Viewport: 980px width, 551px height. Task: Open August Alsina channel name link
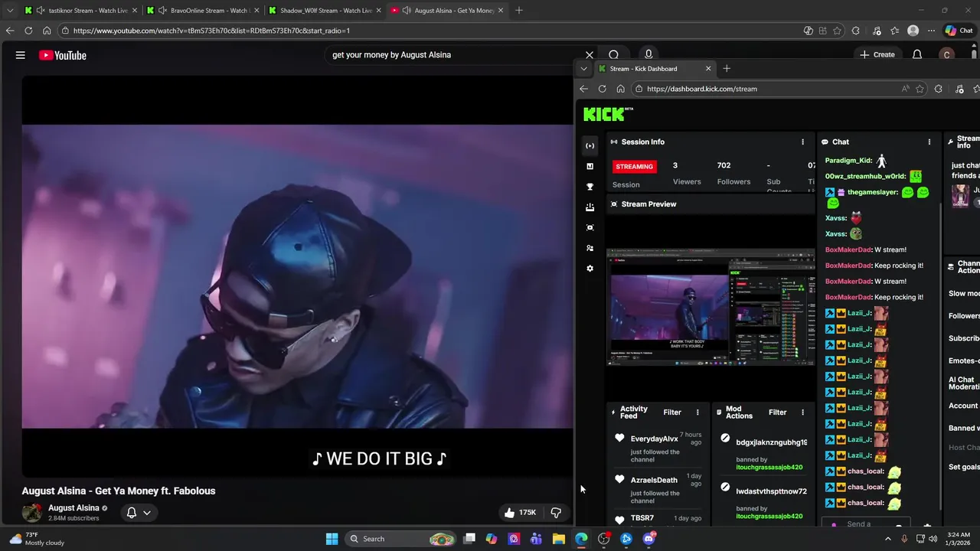point(73,508)
